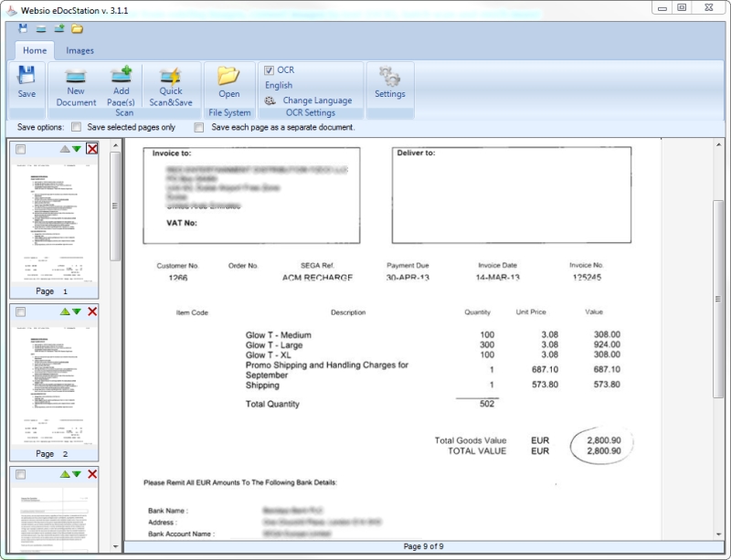Image resolution: width=731 pixels, height=560 pixels.
Task: Switch to the Images ribbon tab
Action: 79,50
